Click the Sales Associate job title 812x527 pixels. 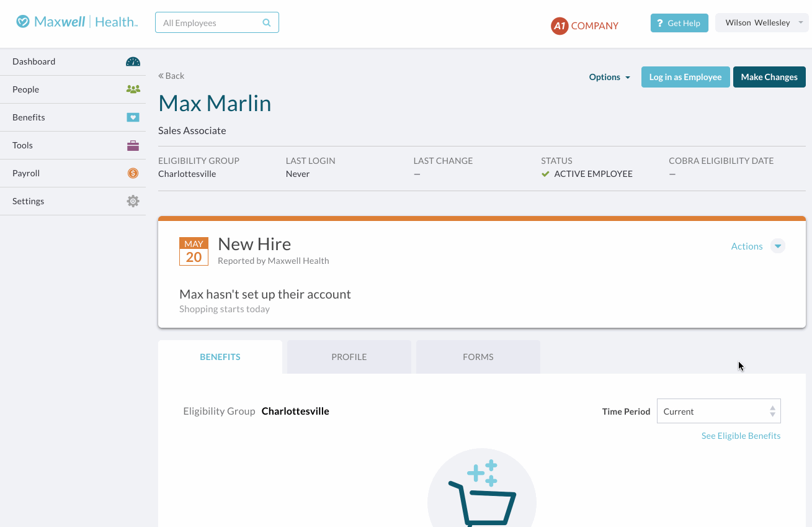point(192,130)
